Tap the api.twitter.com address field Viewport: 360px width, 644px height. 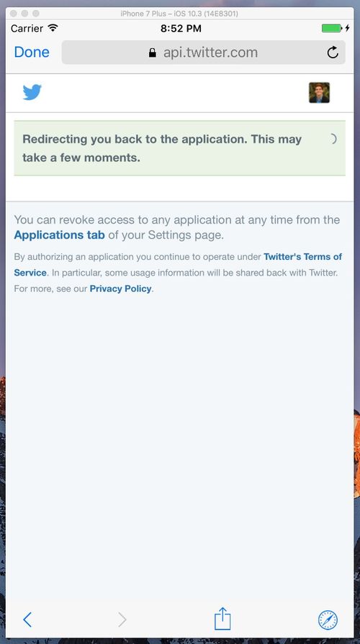coord(204,52)
